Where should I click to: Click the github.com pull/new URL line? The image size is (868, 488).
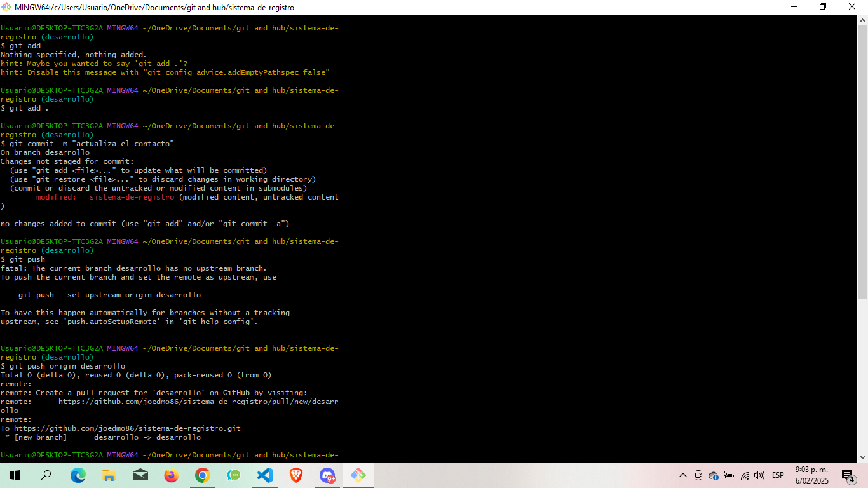click(169, 402)
